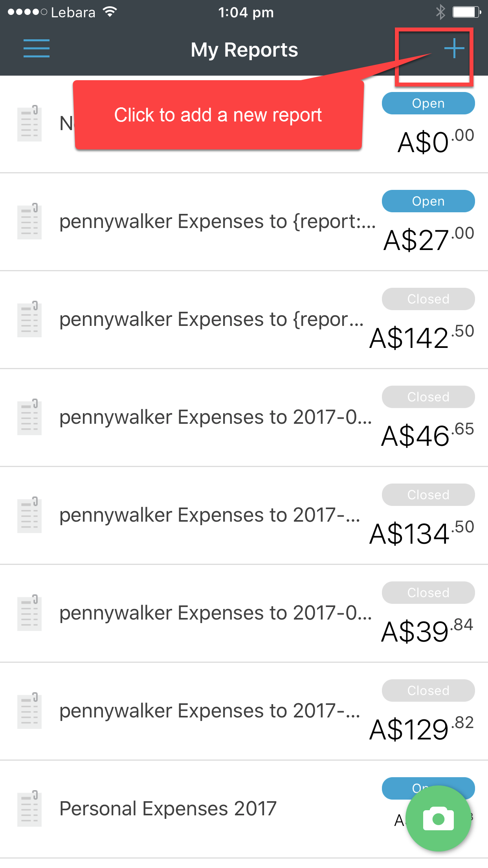
Task: Click the 'Click to add a new report' tooltip
Action: [218, 115]
